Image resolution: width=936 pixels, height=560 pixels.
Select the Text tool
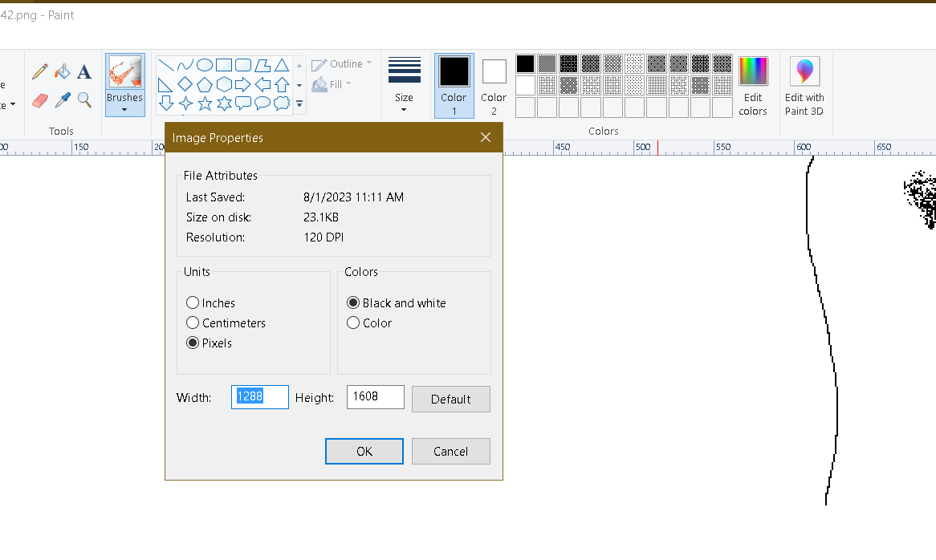(x=85, y=71)
